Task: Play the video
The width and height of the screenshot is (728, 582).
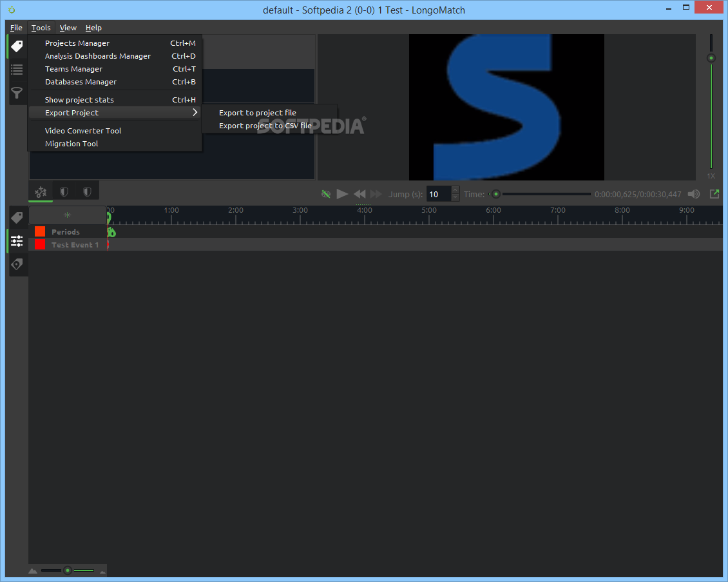Action: (x=342, y=194)
